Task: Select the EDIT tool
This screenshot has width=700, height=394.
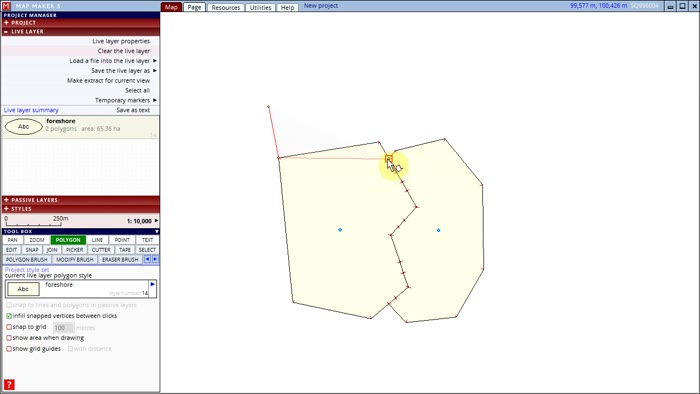Action: pyautogui.click(x=12, y=250)
